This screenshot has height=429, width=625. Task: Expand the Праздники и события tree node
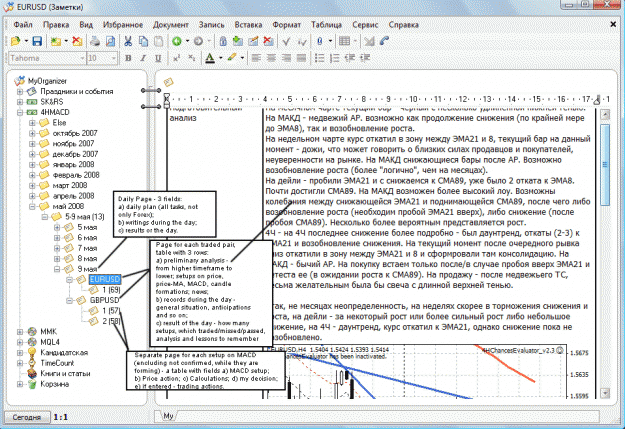tap(20, 91)
